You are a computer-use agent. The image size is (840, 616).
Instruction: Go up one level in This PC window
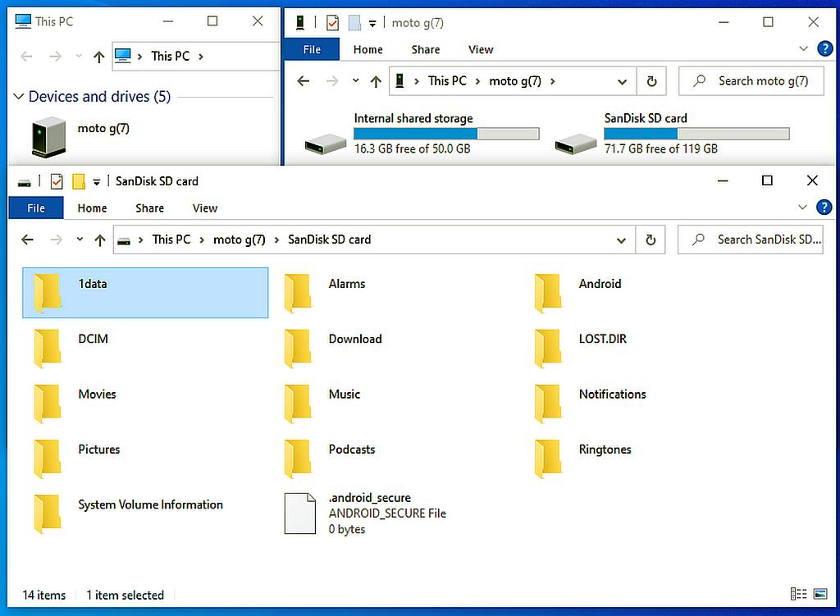click(x=98, y=57)
